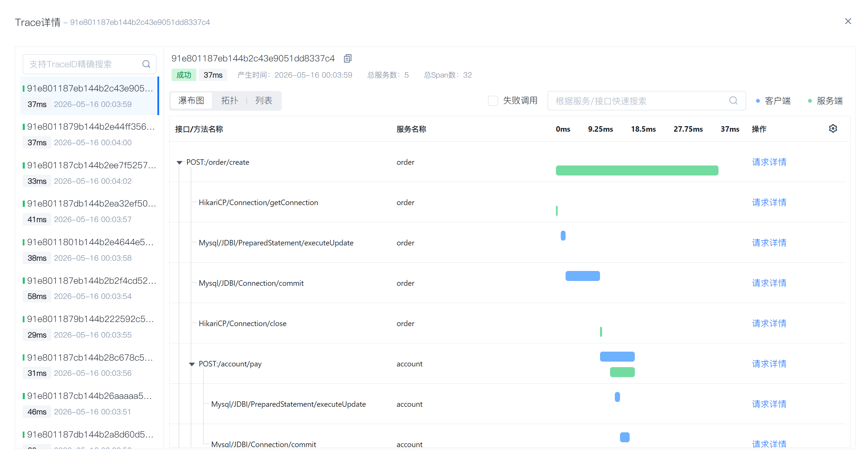
Task: Open 请求详情 for HikariCP getConnection
Action: (769, 202)
